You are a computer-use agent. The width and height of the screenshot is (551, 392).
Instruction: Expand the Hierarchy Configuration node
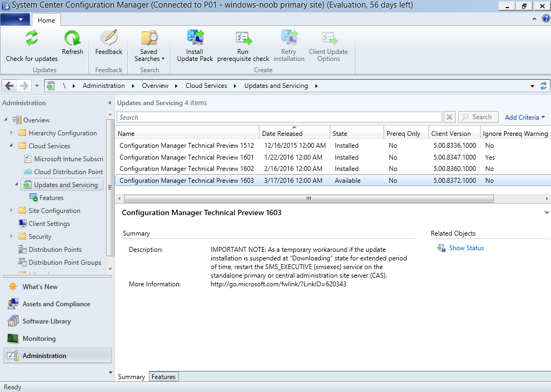[11, 133]
